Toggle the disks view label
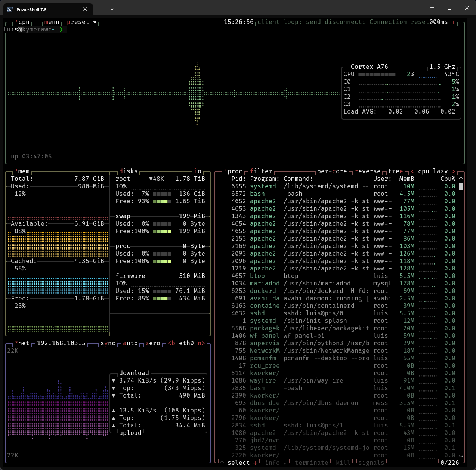Viewport: 476px width, 470px height. (x=129, y=171)
